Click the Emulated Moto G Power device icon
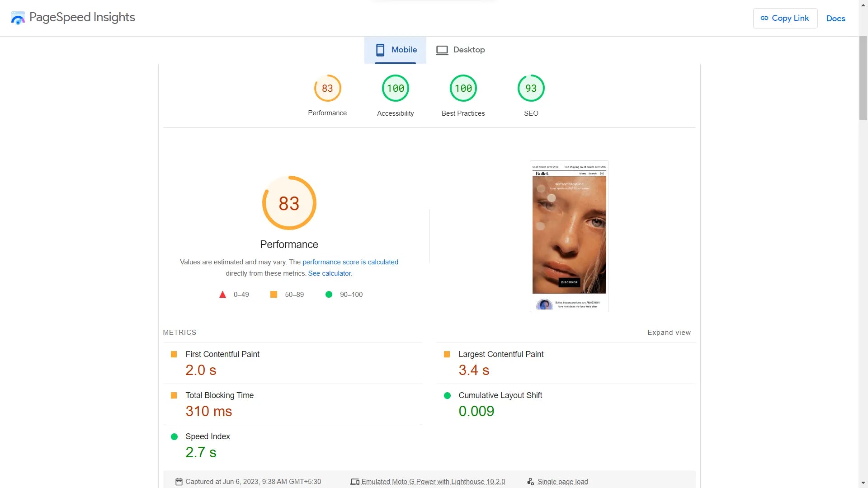 (355, 482)
